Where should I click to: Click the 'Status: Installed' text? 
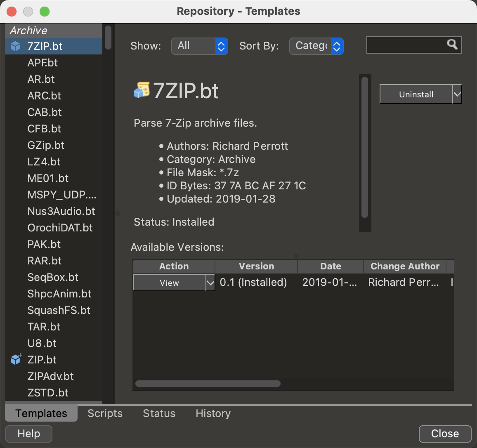[x=174, y=222]
